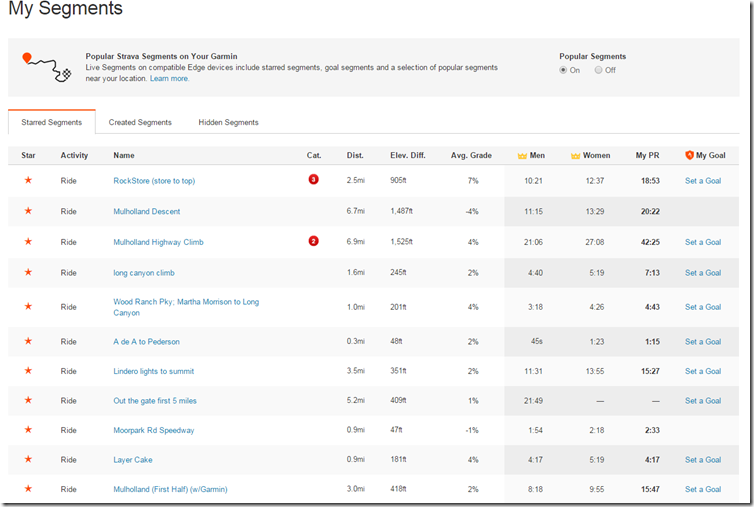
Task: Click the 27:08 women's record time
Action: pos(595,242)
